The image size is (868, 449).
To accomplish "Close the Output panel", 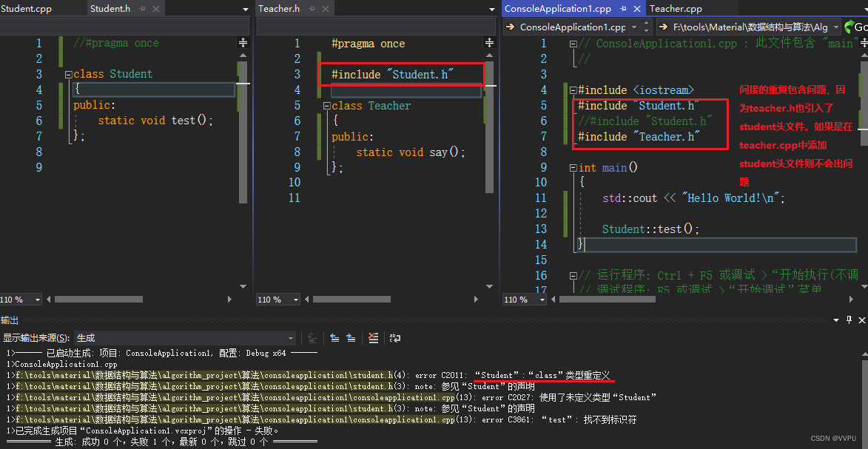I will coord(862,320).
